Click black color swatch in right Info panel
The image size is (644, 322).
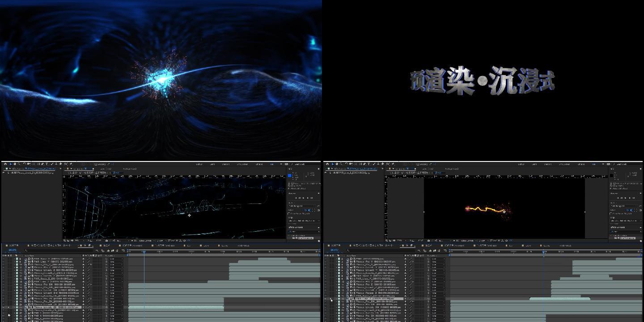pos(612,175)
